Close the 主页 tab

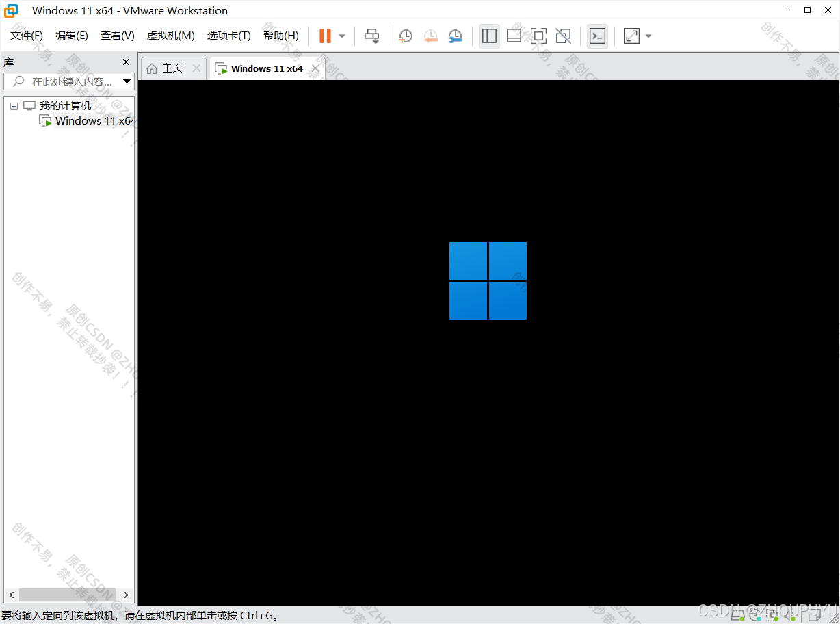tap(196, 68)
